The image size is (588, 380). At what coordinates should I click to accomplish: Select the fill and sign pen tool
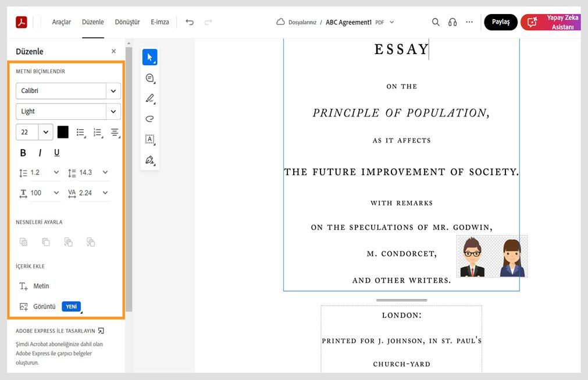coord(149,160)
